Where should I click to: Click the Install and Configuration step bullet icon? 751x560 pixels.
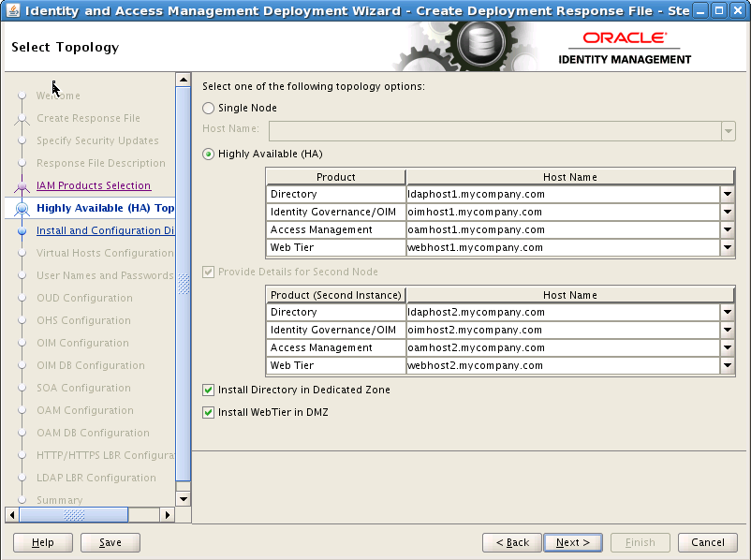[22, 231]
